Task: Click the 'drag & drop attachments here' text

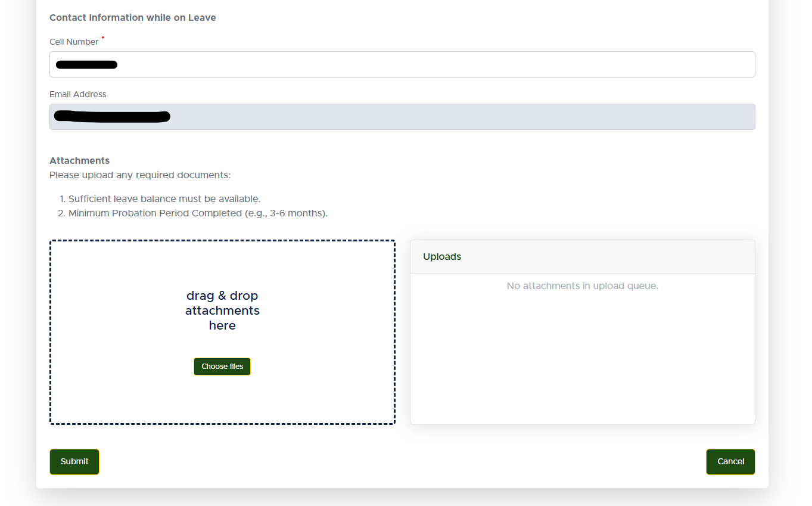Action: tap(222, 311)
